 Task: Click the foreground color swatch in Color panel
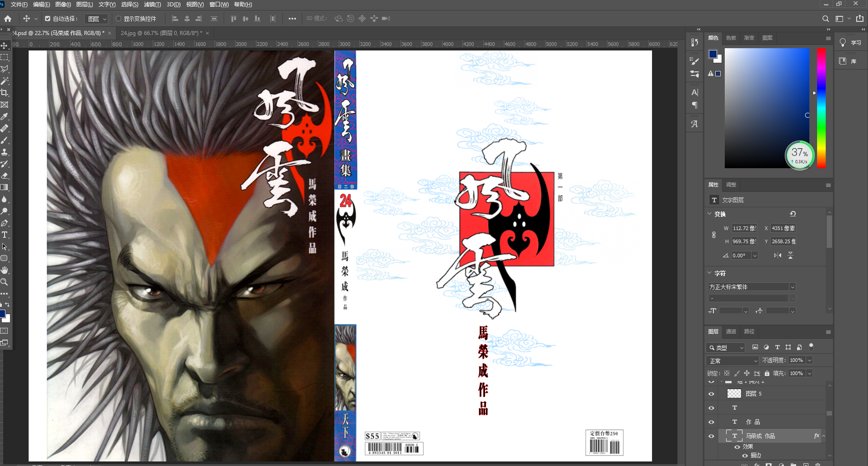pyautogui.click(x=712, y=54)
